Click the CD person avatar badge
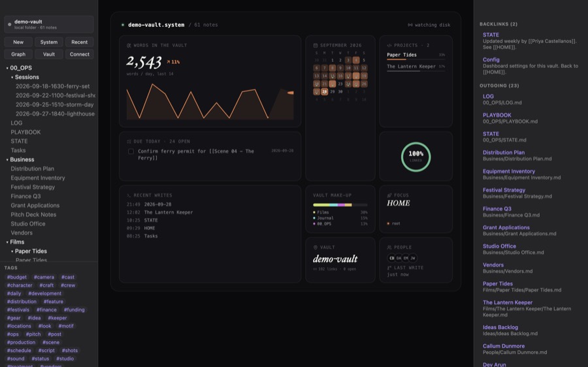Viewport: 588px width, 367px height. [x=392, y=258]
